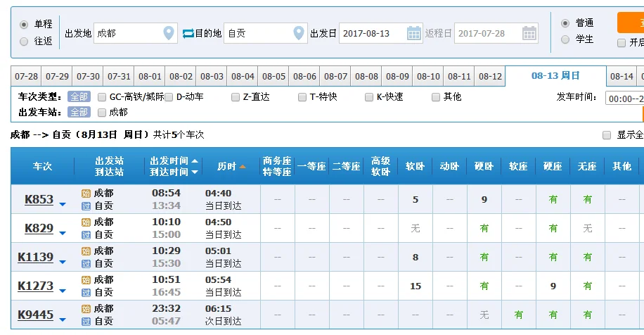Expand K9445 train details arrow
The height and width of the screenshot is (335, 644).
click(63, 320)
